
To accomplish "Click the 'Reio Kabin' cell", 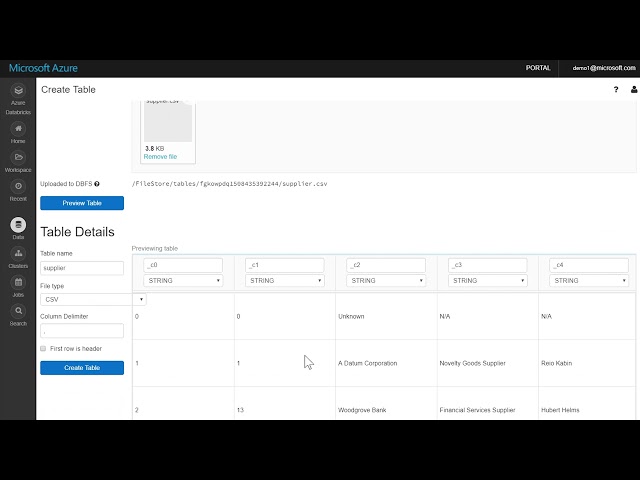I will click(x=556, y=363).
